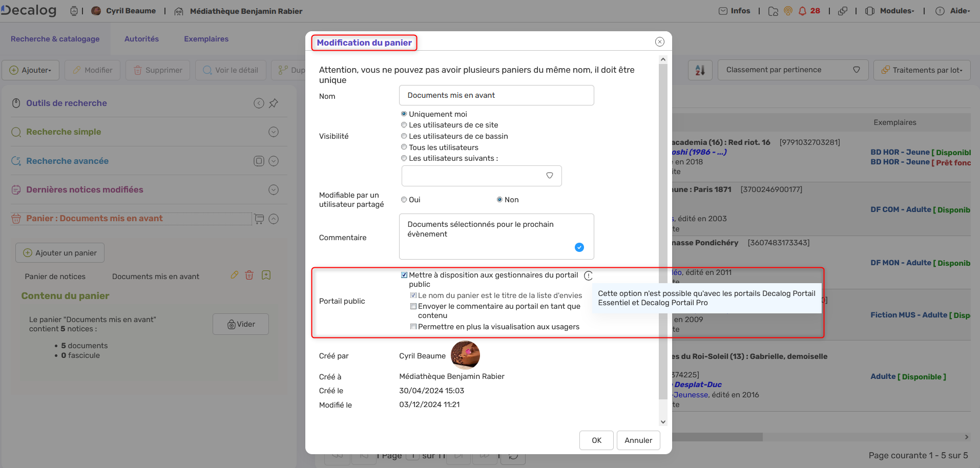Open the Modules dropdown menu
The height and width of the screenshot is (468, 980).
coord(890,10)
